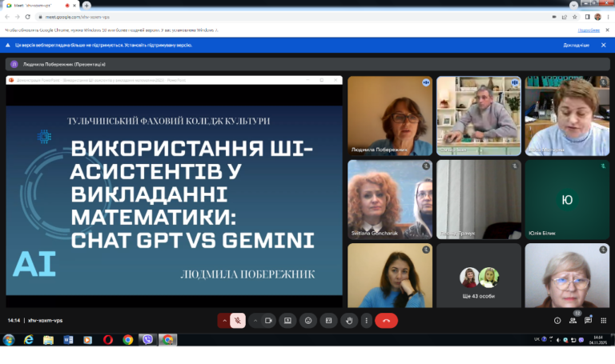Launch Internet Explorer from taskbar

[x=29, y=340]
